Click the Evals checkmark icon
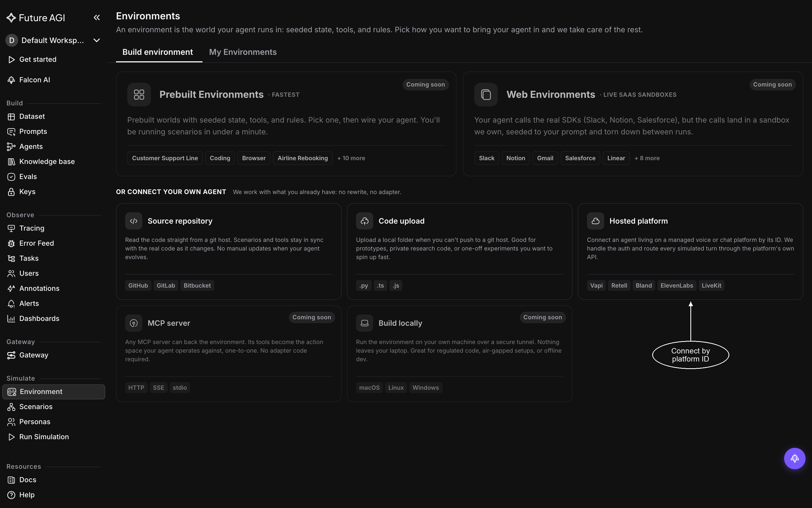Screen dimensions: 812x508 pyautogui.click(x=11, y=177)
